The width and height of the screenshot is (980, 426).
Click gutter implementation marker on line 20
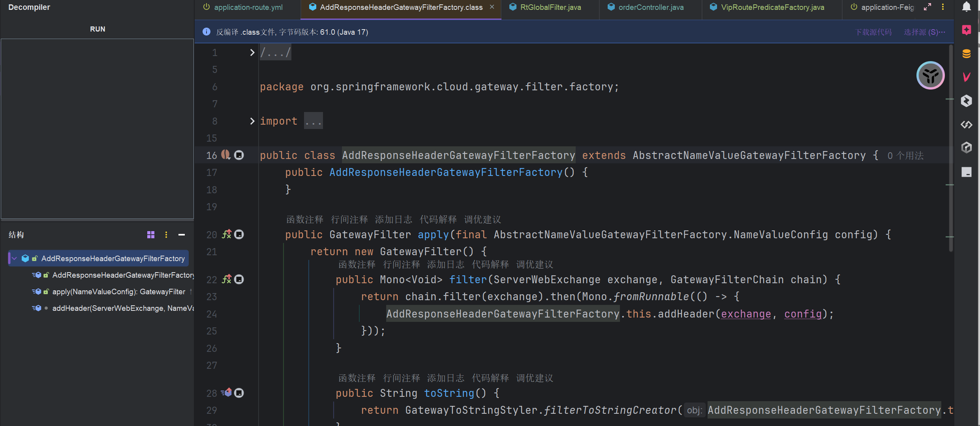[x=227, y=234]
